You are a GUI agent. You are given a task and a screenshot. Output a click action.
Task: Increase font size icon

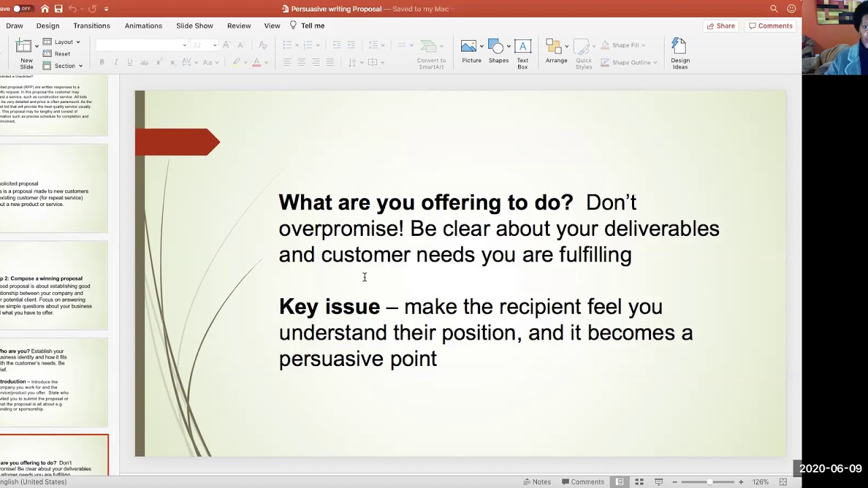click(226, 45)
